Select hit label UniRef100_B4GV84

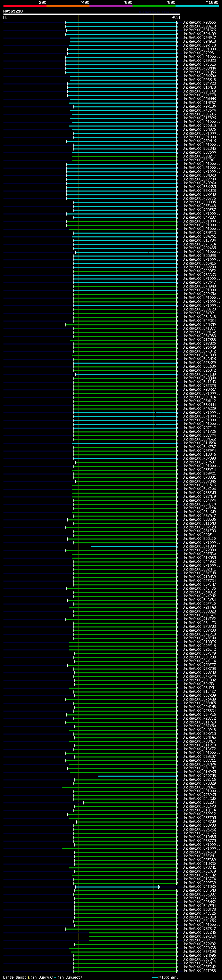(x=199, y=600)
